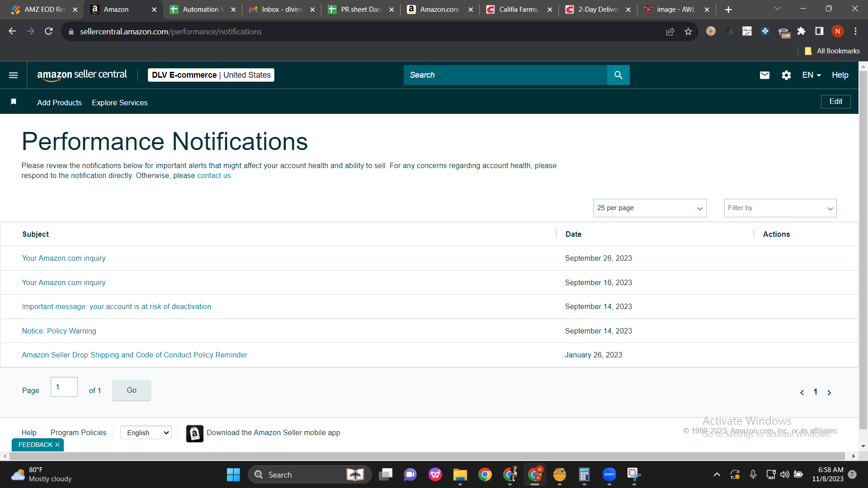Viewport: 868px width, 488px height.
Task: Open Task View on the taskbar
Action: coord(386,474)
